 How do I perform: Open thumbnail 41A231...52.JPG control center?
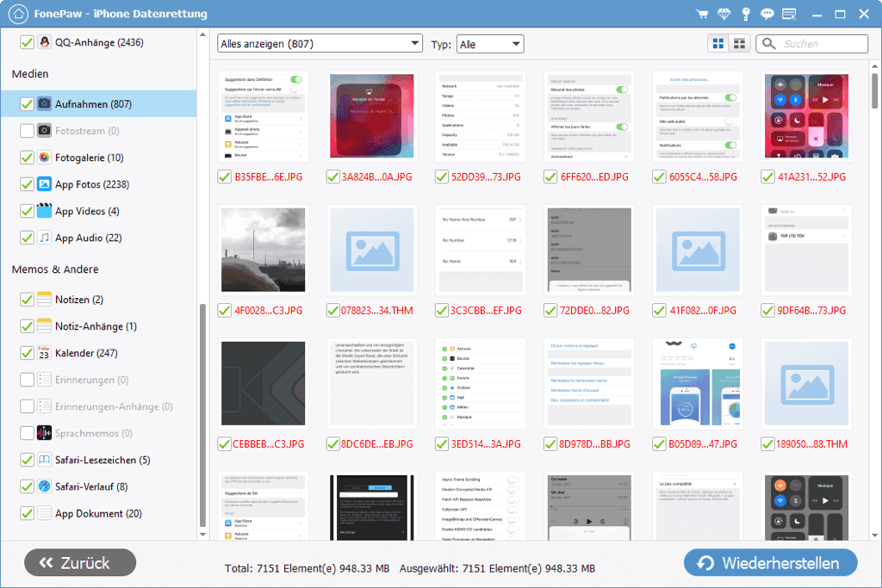(806, 116)
